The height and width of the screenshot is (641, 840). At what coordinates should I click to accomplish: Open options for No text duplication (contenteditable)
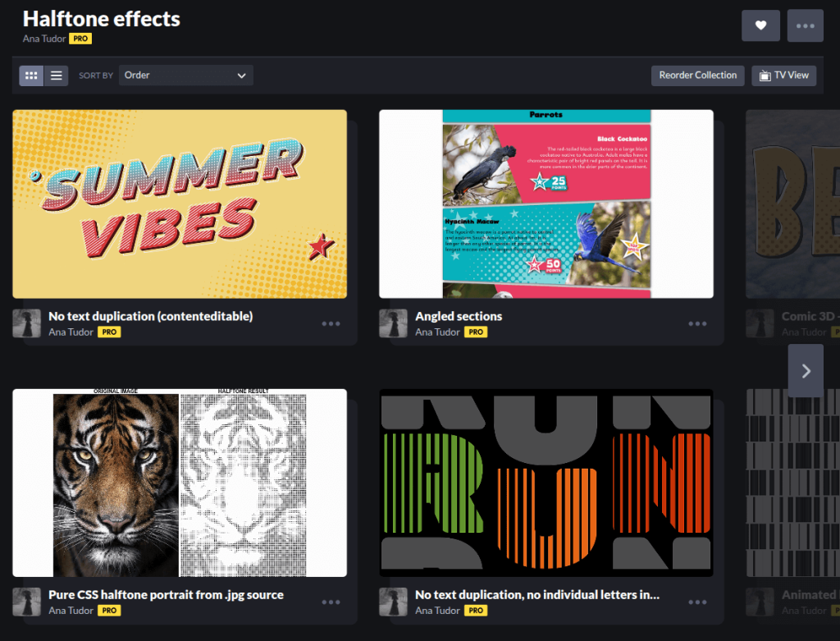click(331, 324)
